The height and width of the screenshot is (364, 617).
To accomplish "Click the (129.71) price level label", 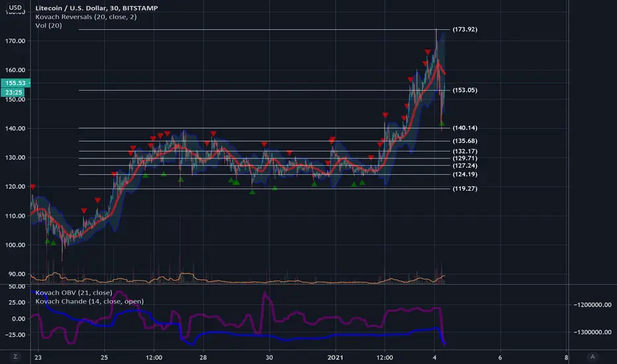I will click(465, 158).
